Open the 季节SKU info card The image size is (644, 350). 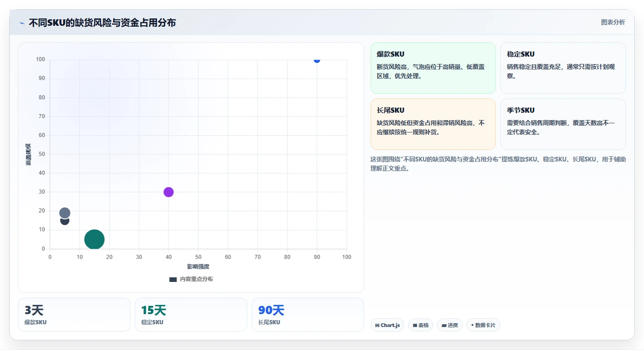(563, 124)
